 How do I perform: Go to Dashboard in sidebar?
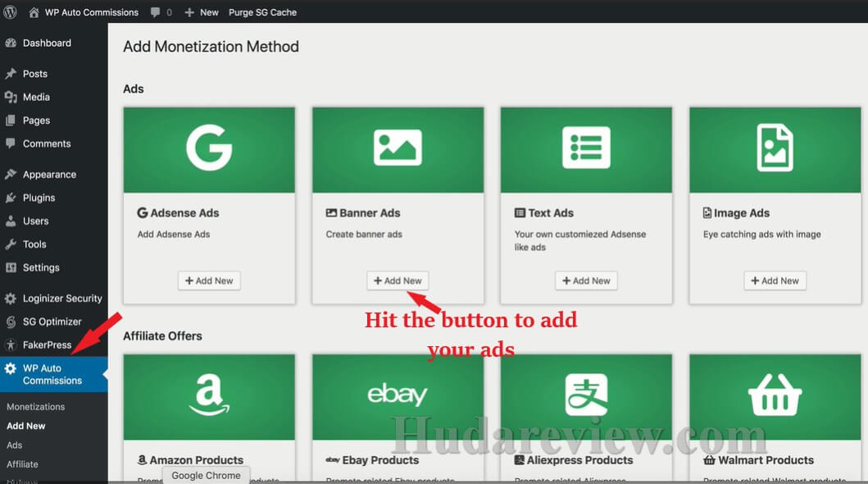coord(54,43)
